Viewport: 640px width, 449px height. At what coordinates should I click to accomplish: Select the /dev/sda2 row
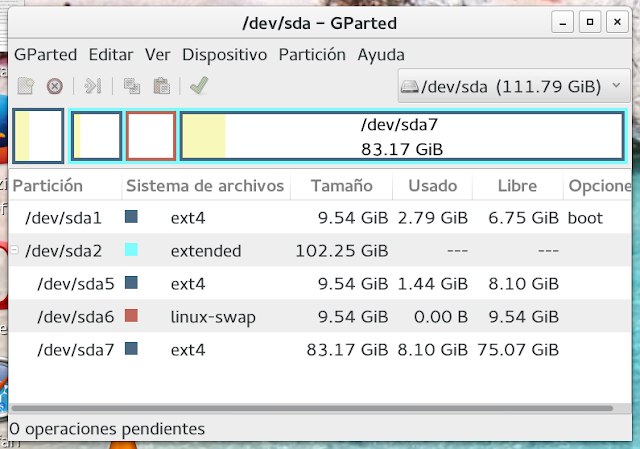[320, 250]
